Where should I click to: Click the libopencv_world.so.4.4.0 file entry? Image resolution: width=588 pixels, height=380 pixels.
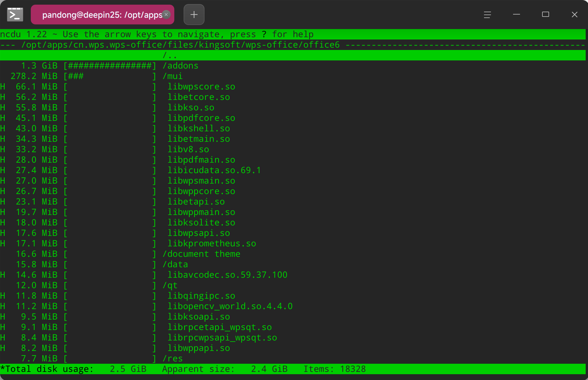(x=230, y=306)
